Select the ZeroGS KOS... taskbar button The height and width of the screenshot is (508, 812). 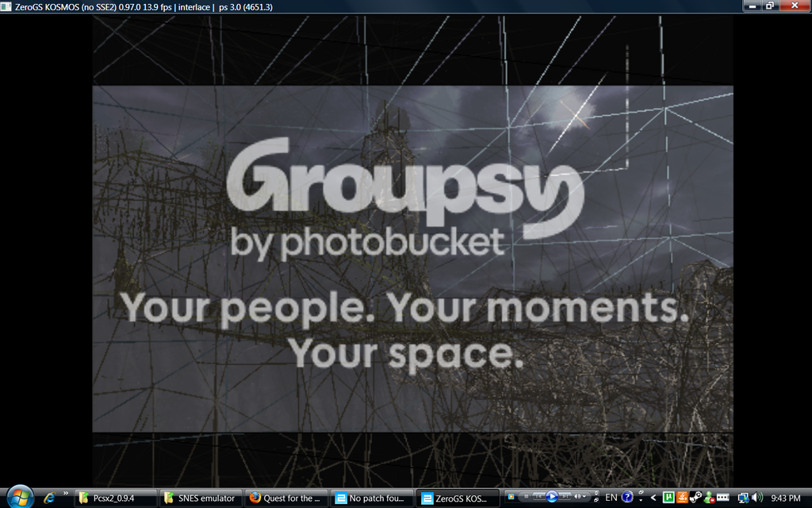tap(458, 498)
